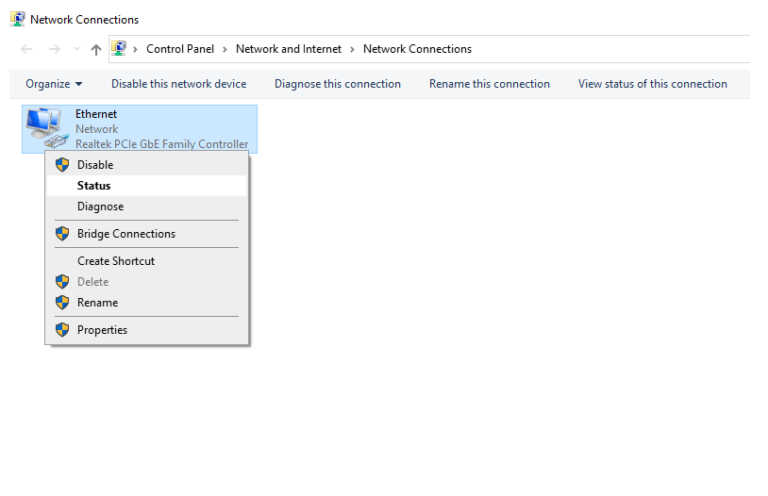Expand the recent locations dropdown arrow
Screen dimensions: 768x496
pyautogui.click(x=76, y=49)
